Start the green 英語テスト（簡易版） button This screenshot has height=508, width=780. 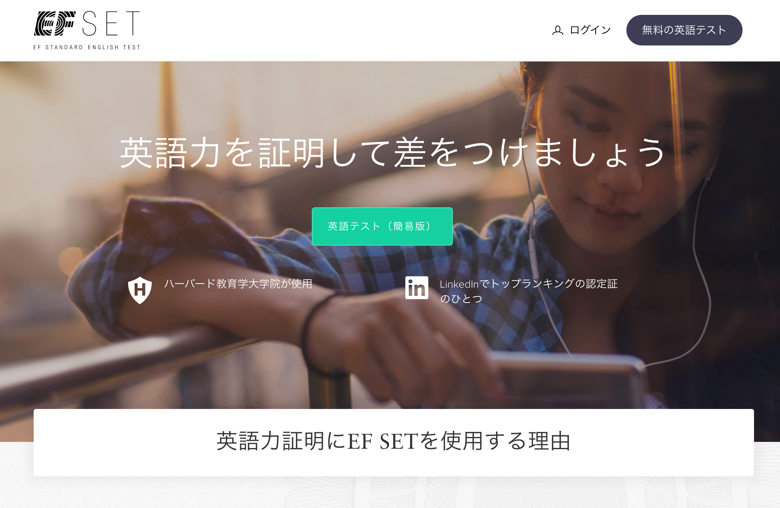pos(382,226)
